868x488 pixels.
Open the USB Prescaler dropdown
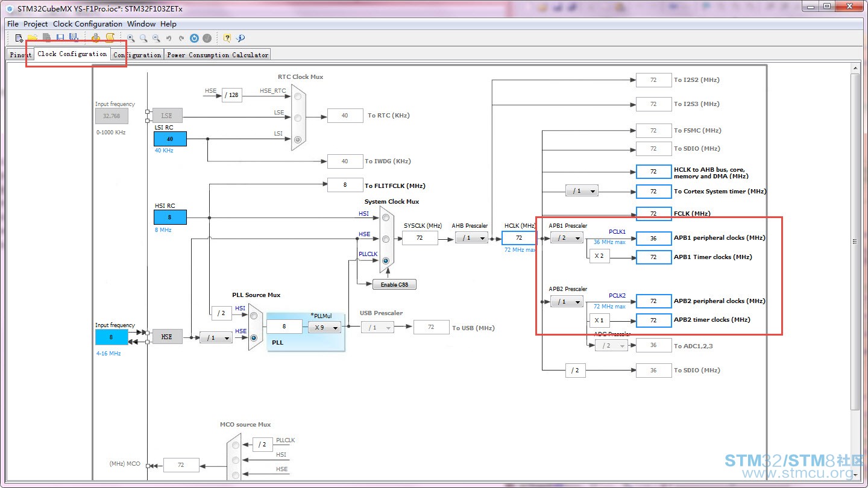pos(377,327)
